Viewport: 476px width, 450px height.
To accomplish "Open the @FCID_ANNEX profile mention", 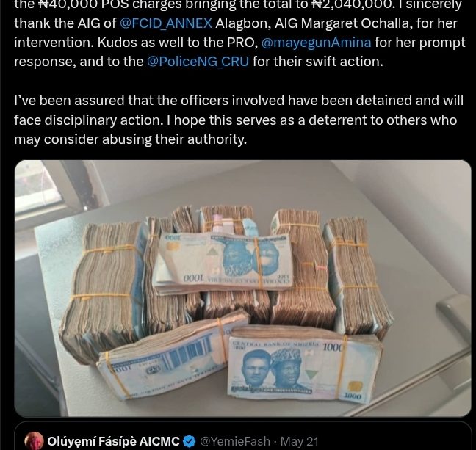I will pyautogui.click(x=166, y=23).
